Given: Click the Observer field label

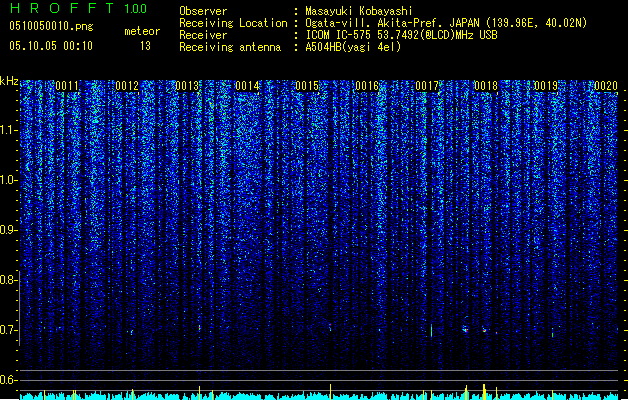Looking at the screenshot, I should pos(203,11).
